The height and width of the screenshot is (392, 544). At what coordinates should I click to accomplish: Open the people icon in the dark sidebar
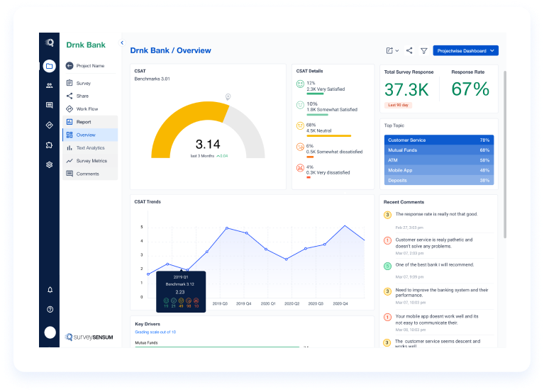(x=49, y=85)
